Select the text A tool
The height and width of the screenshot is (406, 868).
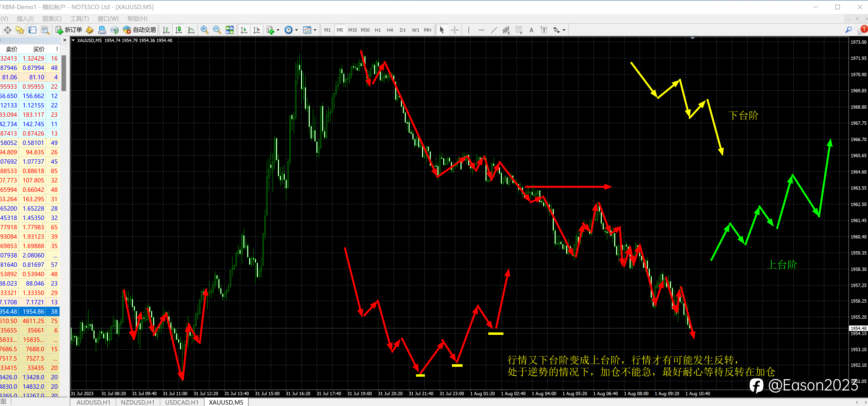click(x=531, y=30)
